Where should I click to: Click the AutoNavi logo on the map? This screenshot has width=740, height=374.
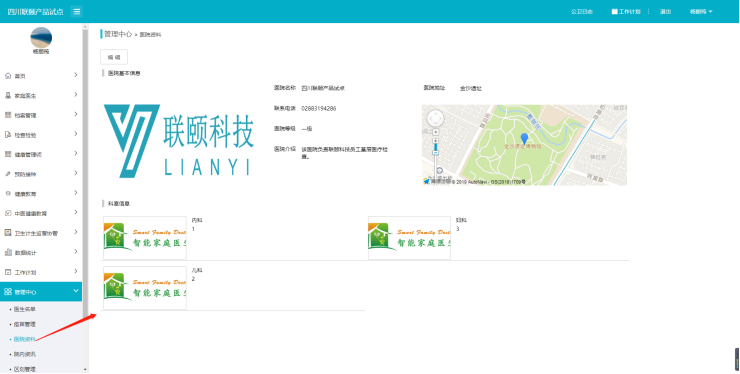[x=427, y=181]
